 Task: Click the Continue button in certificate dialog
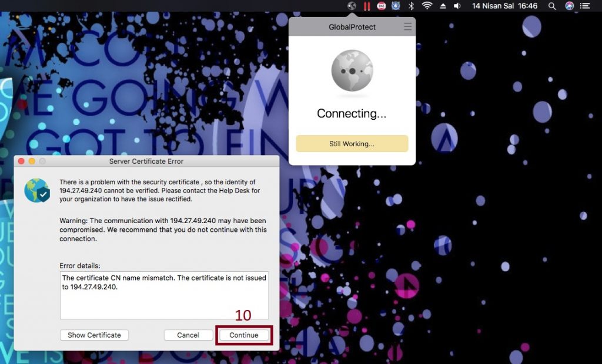(244, 335)
